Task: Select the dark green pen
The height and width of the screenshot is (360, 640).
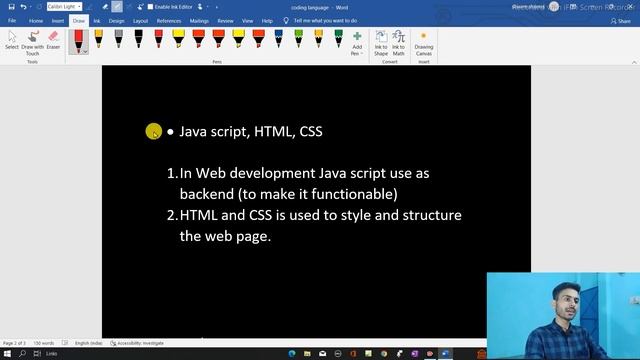Action: click(x=338, y=39)
